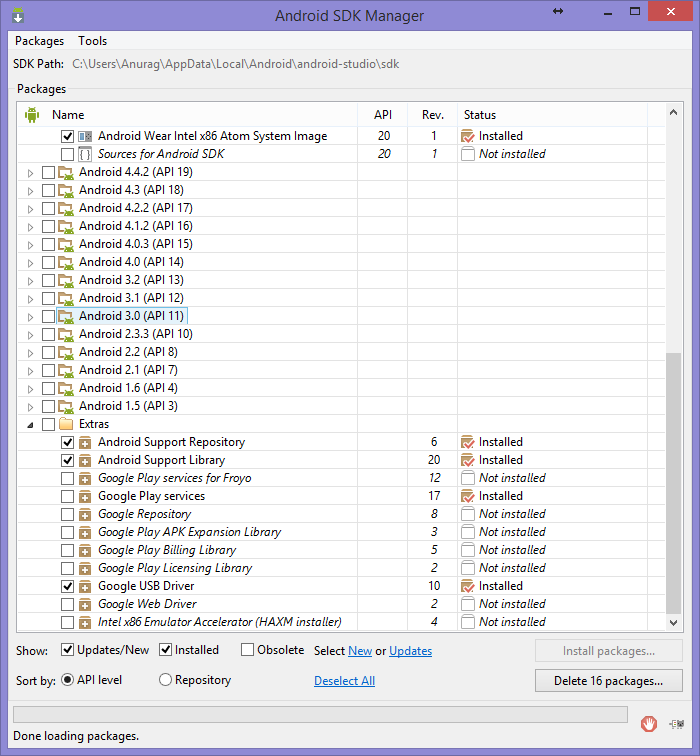
Task: Click the folder icon for Android 4.0 (API 14)
Action: click(66, 262)
